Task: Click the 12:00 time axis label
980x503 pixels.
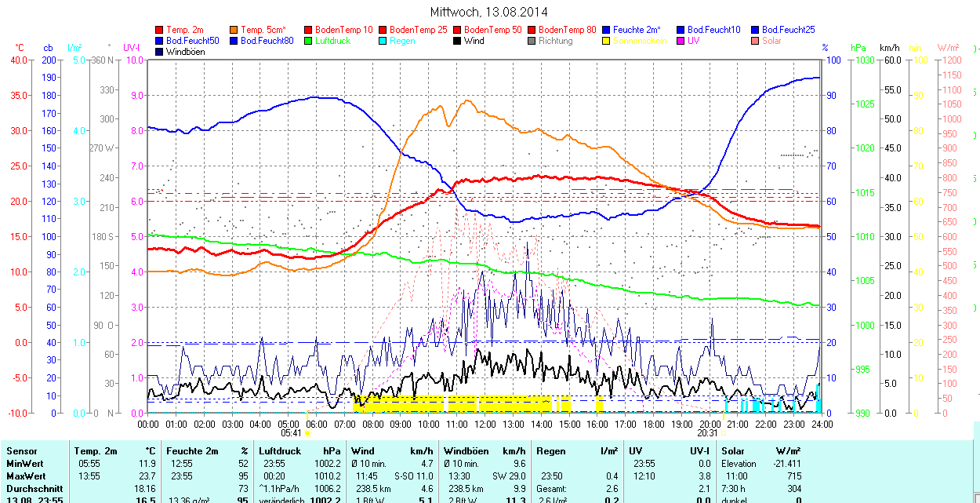Action: point(485,424)
